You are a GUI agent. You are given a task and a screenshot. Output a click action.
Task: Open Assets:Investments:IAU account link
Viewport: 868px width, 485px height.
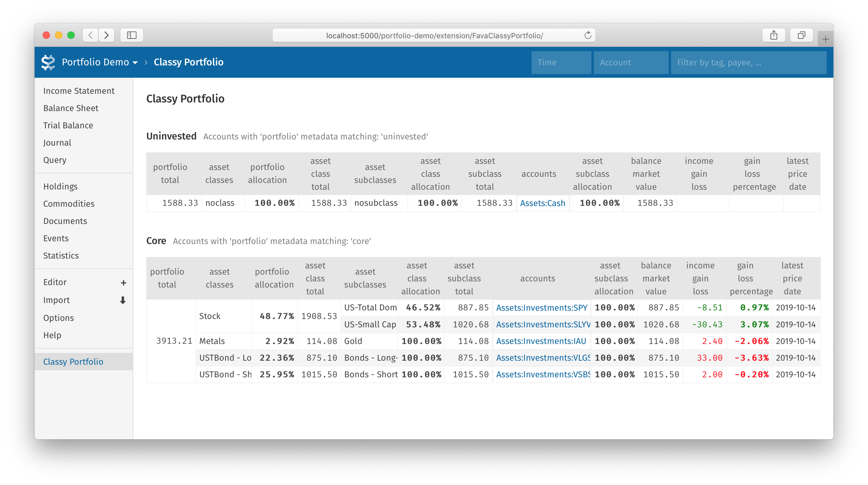pos(541,341)
